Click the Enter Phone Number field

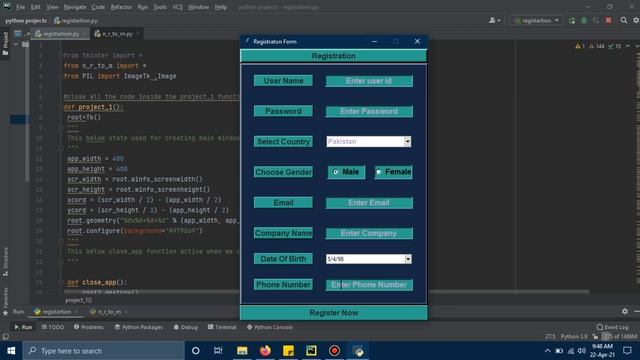(369, 285)
